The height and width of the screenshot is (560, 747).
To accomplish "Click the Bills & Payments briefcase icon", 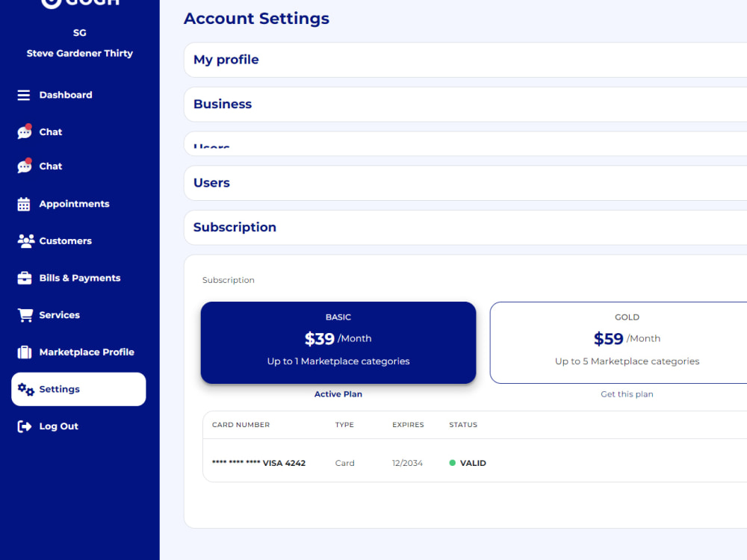I will [25, 278].
